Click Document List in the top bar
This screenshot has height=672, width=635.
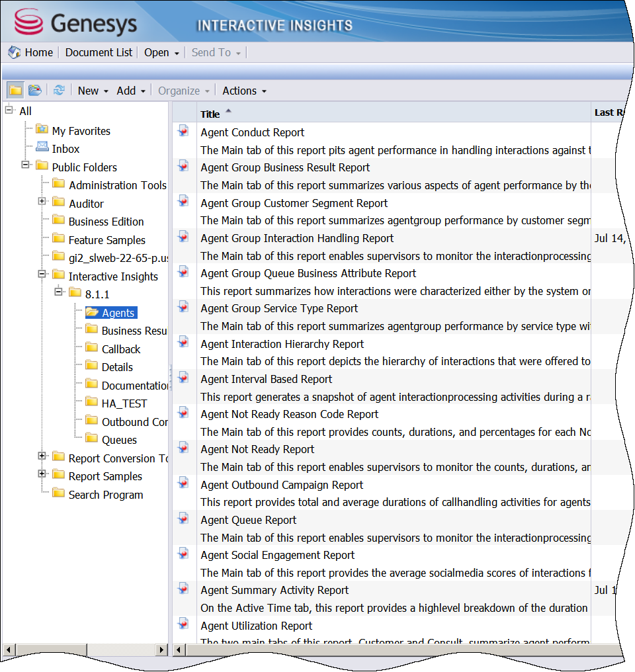(x=99, y=52)
